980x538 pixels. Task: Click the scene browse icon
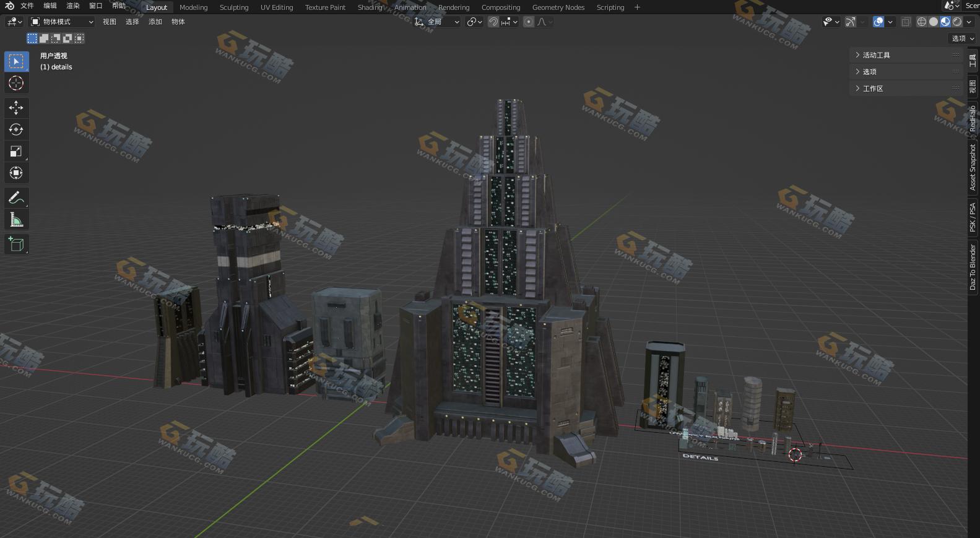952,6
